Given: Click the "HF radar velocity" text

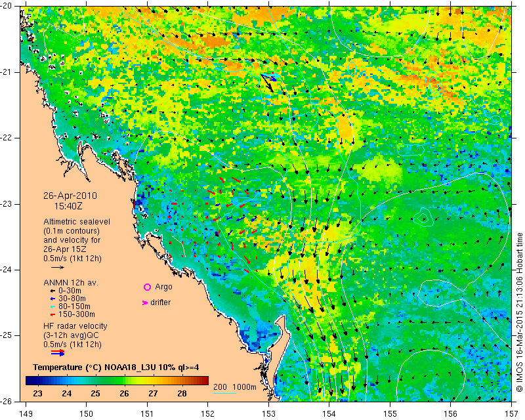Looking at the screenshot, I should (75, 326).
